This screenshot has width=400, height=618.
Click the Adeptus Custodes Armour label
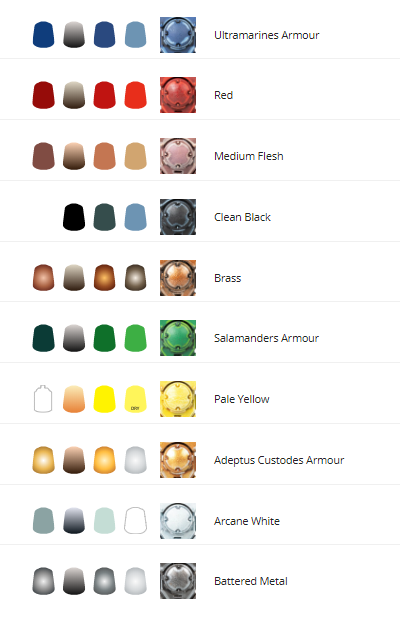pyautogui.click(x=279, y=460)
